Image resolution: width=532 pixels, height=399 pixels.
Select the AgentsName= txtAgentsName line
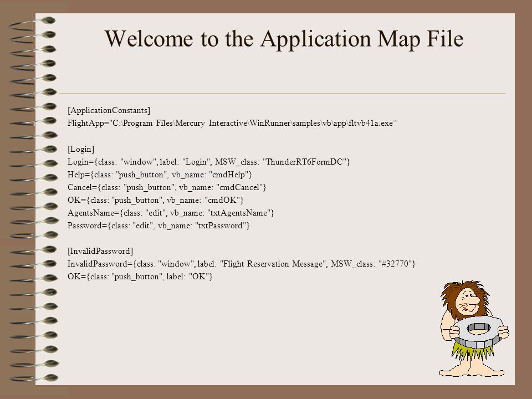(171, 213)
